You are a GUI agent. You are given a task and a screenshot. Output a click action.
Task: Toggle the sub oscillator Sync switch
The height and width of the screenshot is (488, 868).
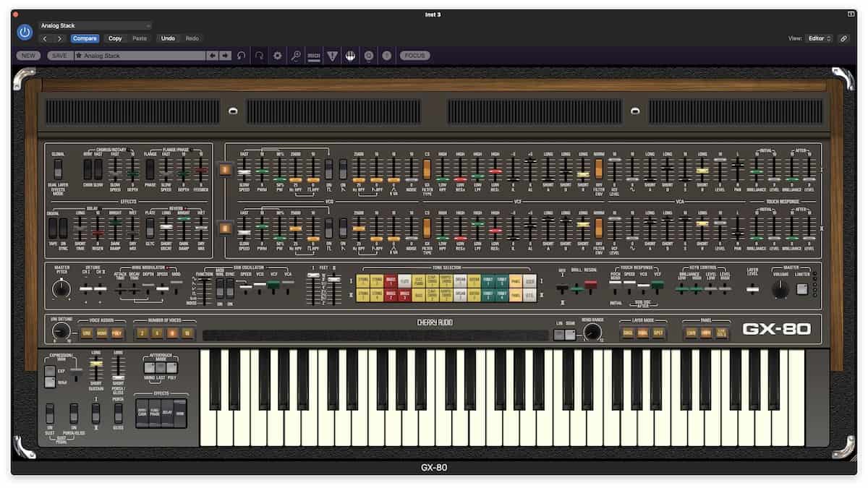230,287
